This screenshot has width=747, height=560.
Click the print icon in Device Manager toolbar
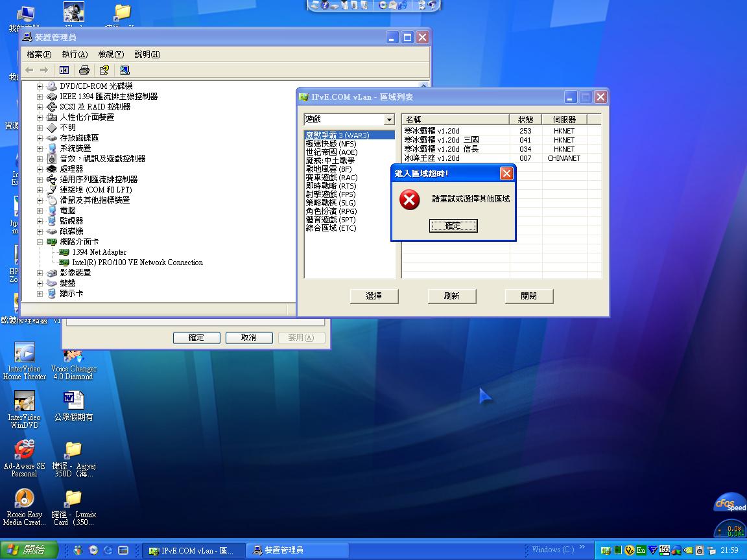click(x=84, y=70)
